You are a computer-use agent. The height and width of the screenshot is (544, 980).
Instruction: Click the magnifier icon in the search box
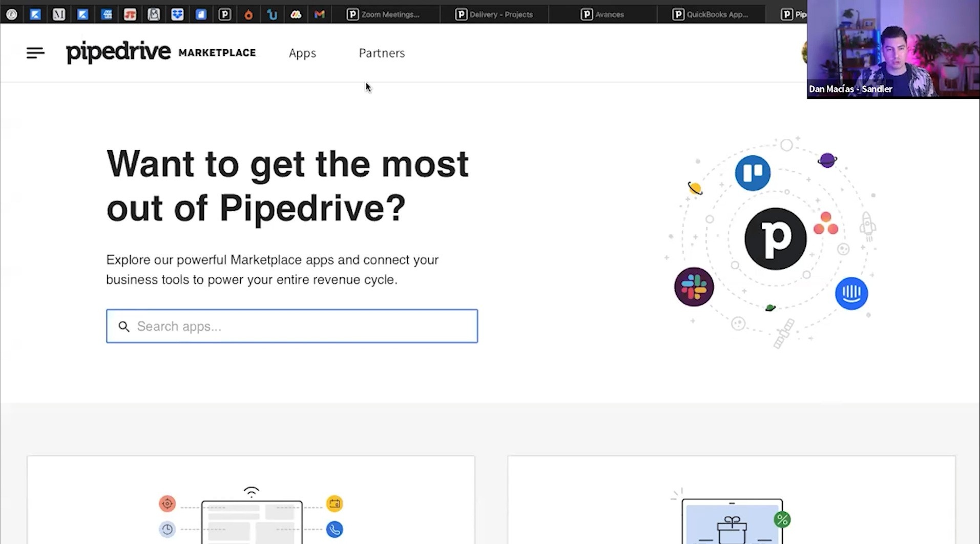click(124, 326)
